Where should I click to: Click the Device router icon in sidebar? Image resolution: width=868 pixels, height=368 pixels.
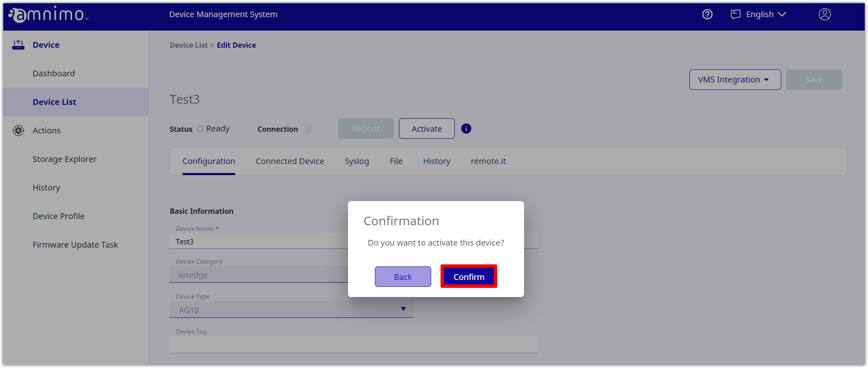18,45
